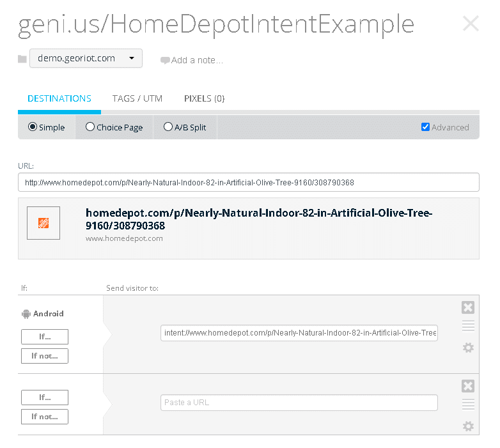This screenshot has height=448, width=500.
Task: Click drag handle on Android rule
Action: pos(467,327)
